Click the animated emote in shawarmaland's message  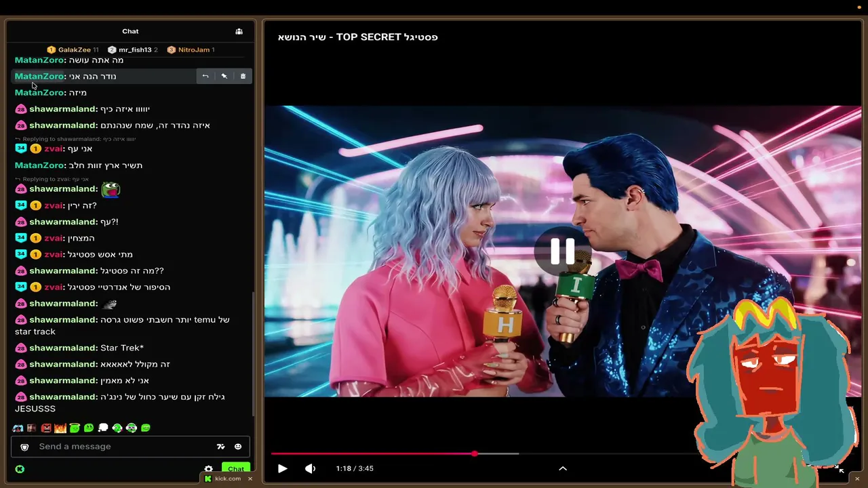[109, 304]
